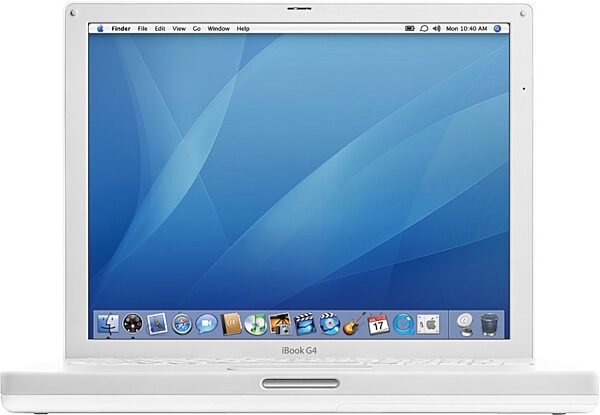Open the View menu
This screenshot has height=415, width=600.
[x=179, y=28]
